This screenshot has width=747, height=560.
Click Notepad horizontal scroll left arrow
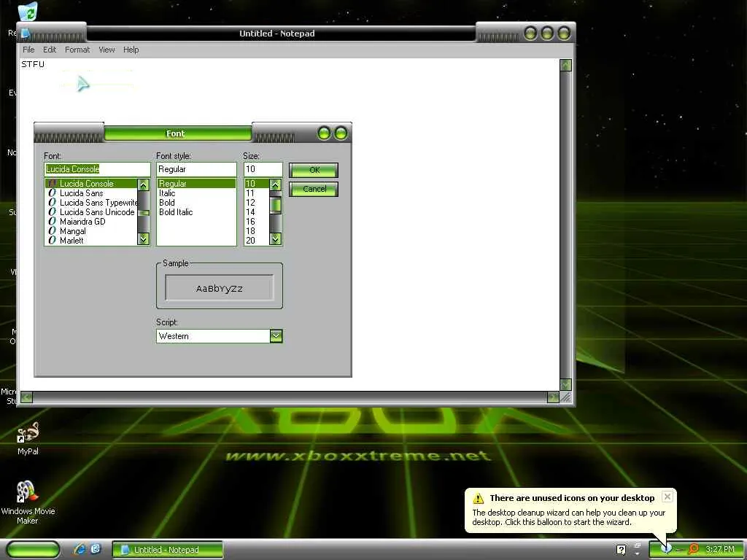click(x=27, y=397)
